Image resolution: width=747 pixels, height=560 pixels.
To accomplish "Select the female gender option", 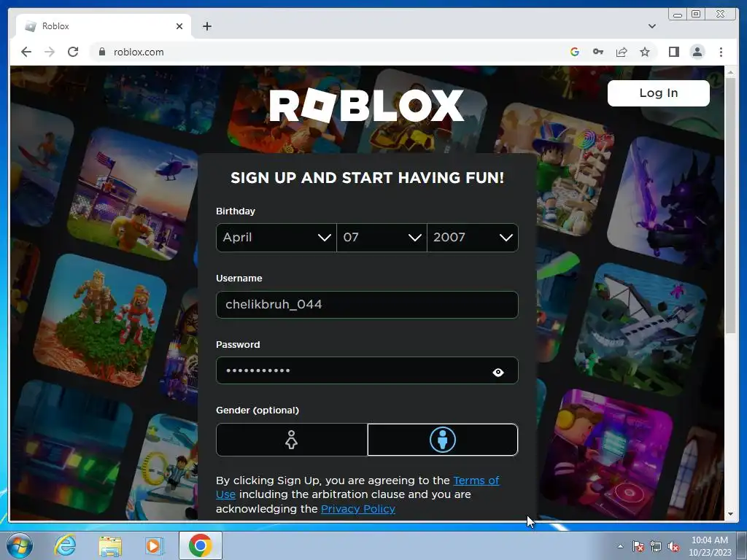I will (292, 440).
